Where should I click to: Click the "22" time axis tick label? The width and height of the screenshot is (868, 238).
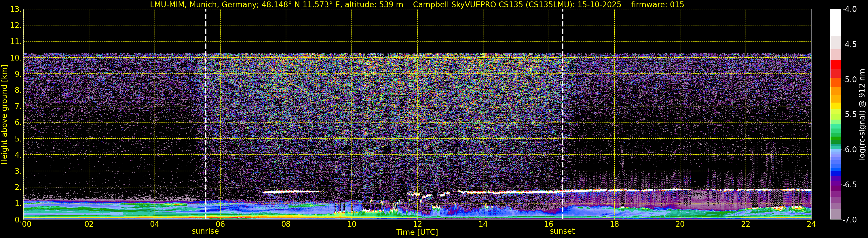click(746, 224)
